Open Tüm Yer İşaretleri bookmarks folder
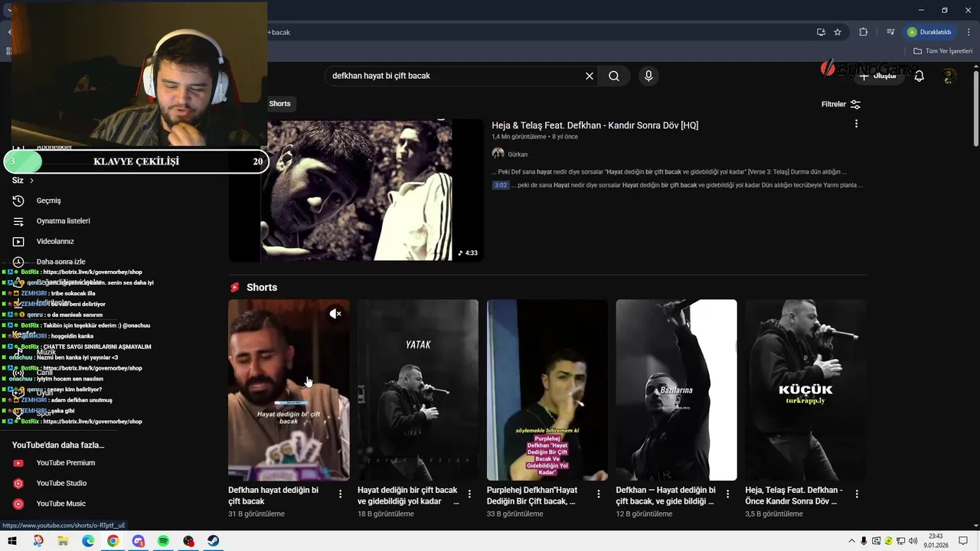The width and height of the screenshot is (980, 551). (942, 51)
